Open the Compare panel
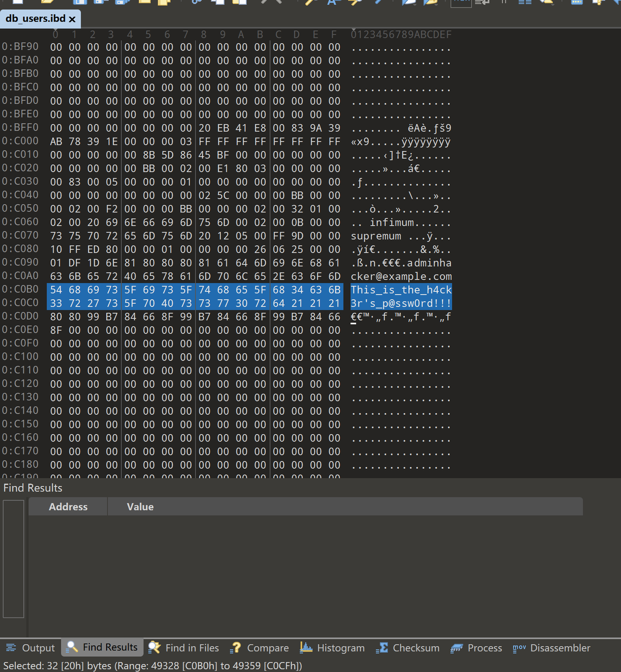 pyautogui.click(x=260, y=648)
